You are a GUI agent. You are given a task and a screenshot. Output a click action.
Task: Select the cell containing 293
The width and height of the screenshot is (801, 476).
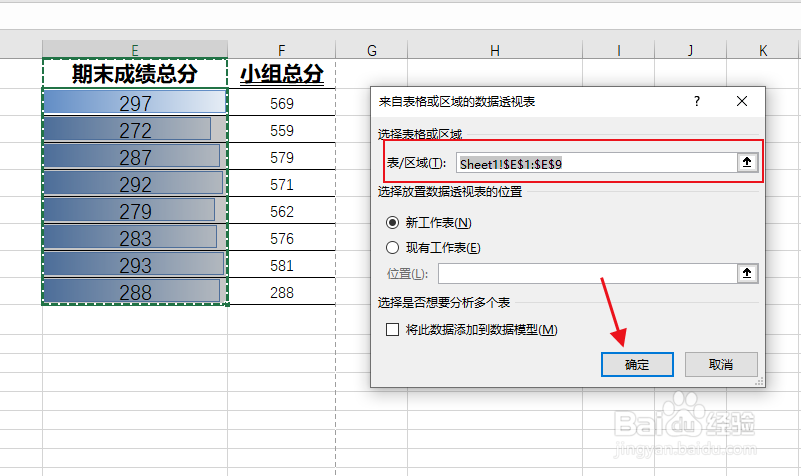click(135, 265)
